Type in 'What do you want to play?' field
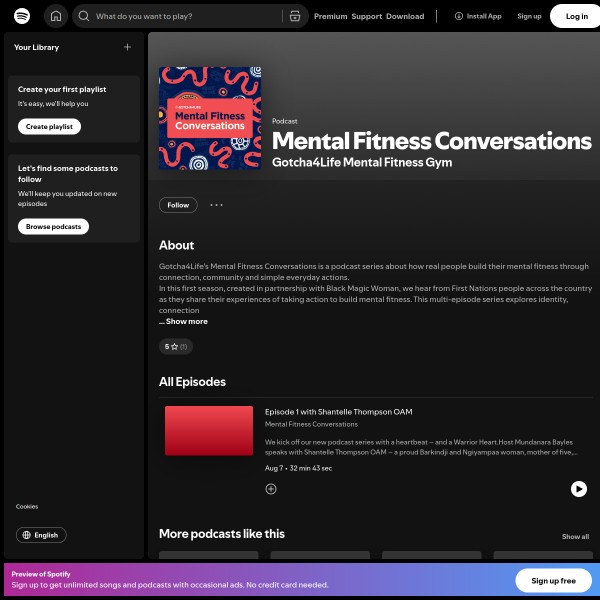The image size is (600, 600). [x=185, y=16]
